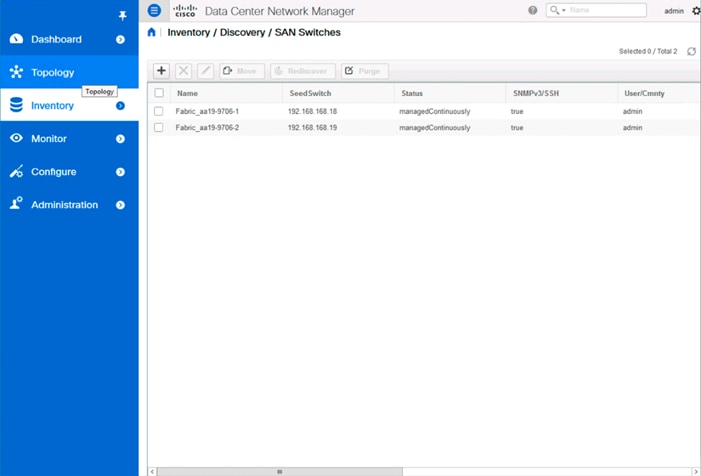Expand the Dashboard submenu arrow
701x476 pixels.
(x=120, y=39)
